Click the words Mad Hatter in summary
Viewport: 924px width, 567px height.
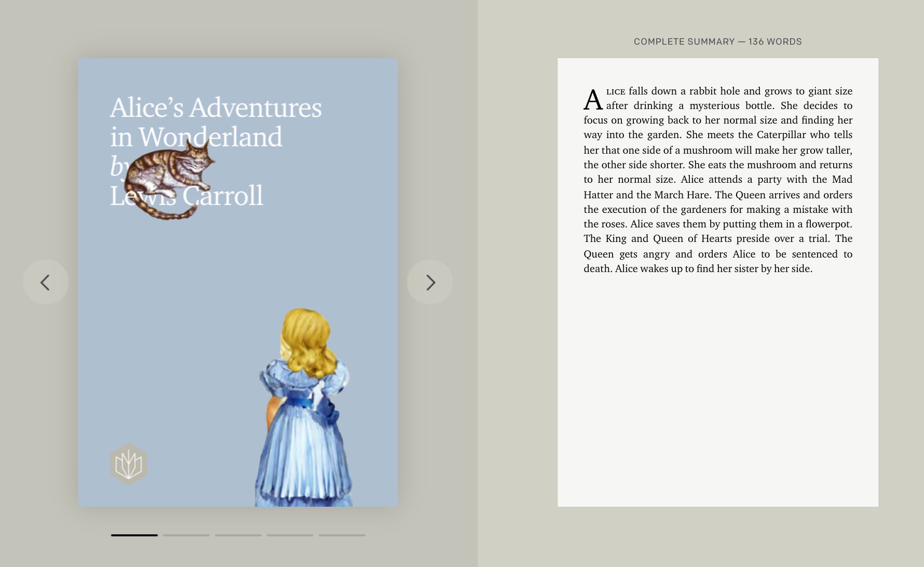[842, 180]
